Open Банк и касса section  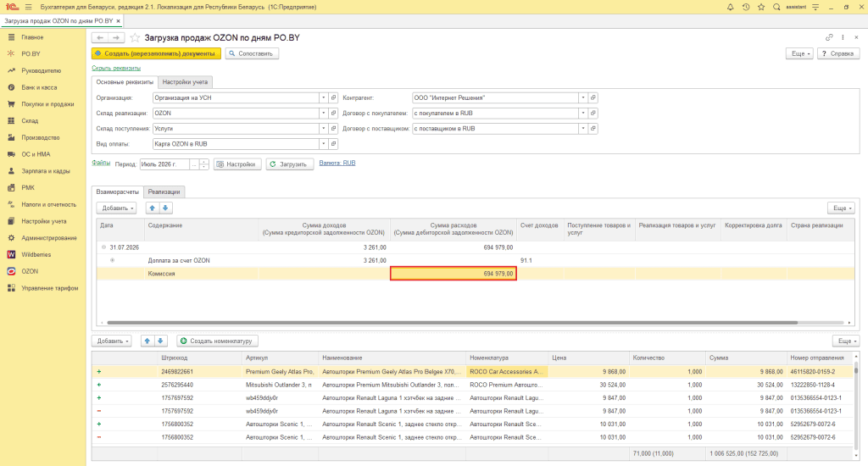pos(39,87)
